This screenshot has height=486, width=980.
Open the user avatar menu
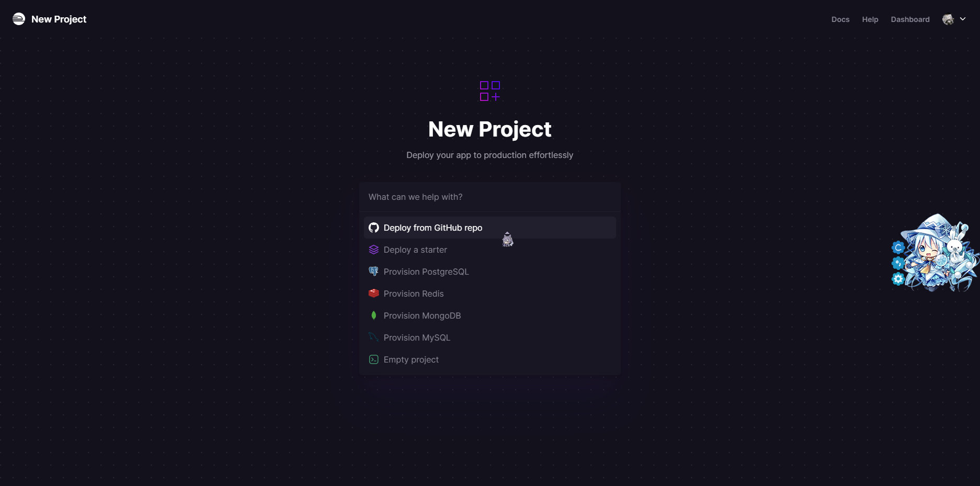(948, 19)
